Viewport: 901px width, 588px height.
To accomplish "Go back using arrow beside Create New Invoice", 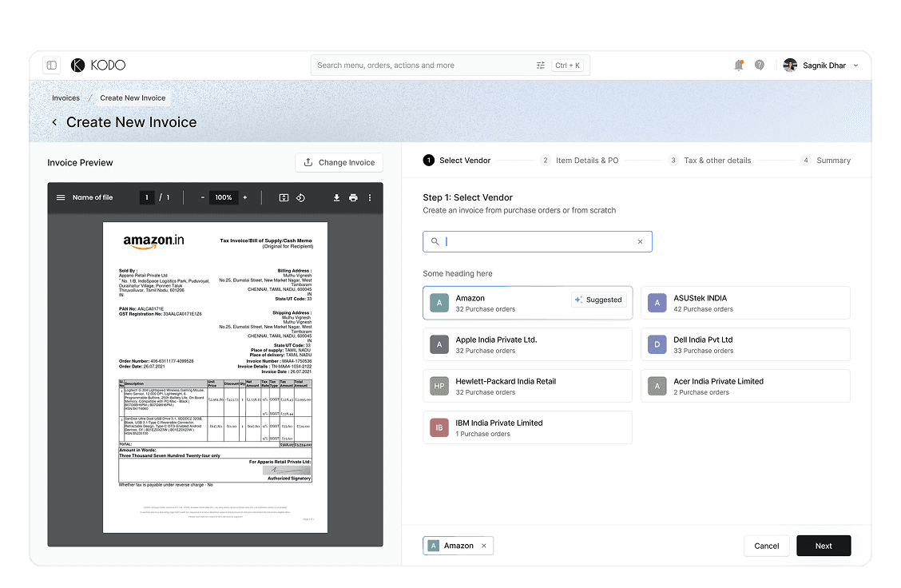I will (54, 122).
